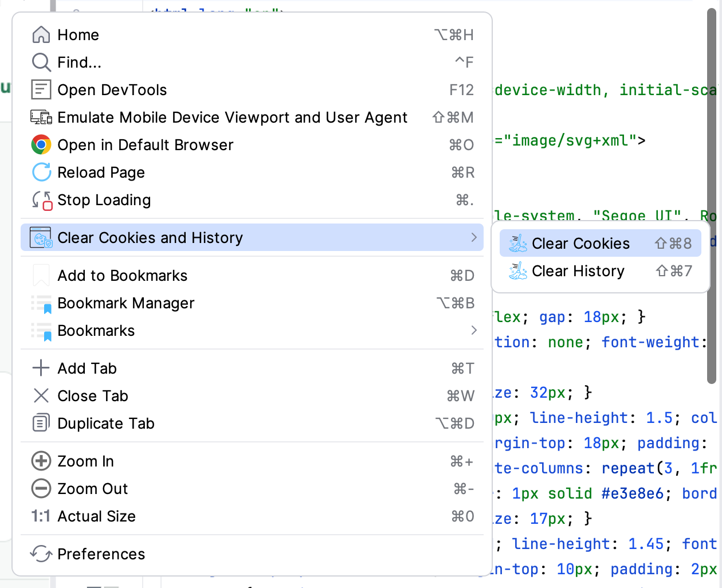The width and height of the screenshot is (722, 588).
Task: Choose Close Tab menu item
Action: pos(252,396)
